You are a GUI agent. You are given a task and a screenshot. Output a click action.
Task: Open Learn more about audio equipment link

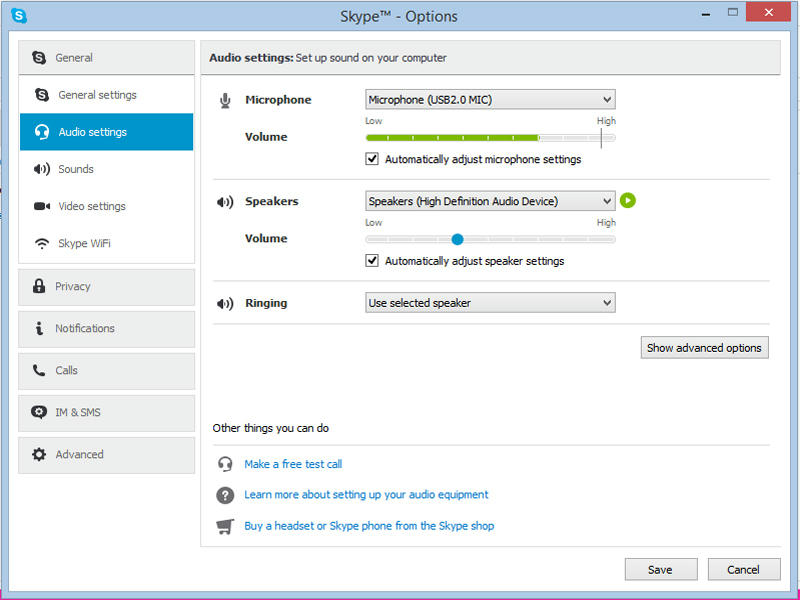click(366, 495)
